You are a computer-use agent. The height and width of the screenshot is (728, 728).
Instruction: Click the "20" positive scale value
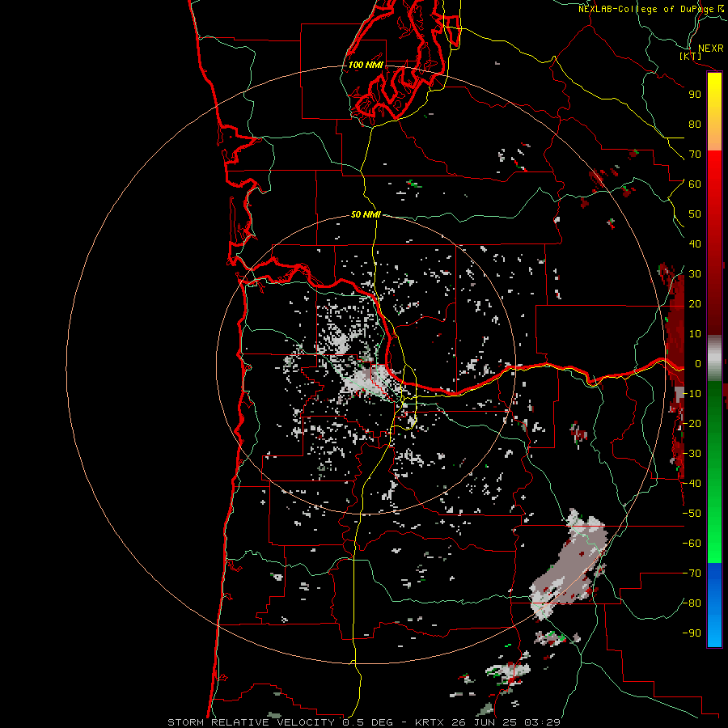(x=695, y=304)
